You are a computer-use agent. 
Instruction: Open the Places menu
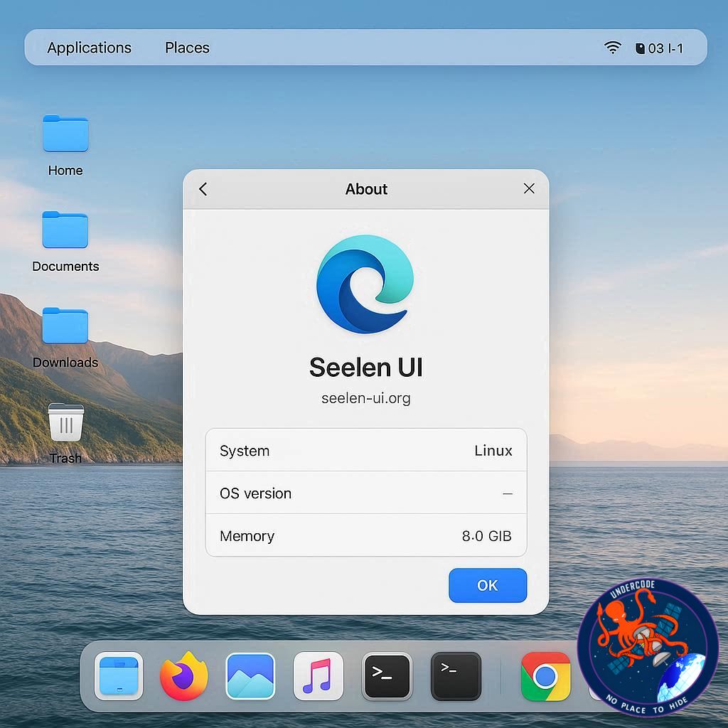(187, 48)
